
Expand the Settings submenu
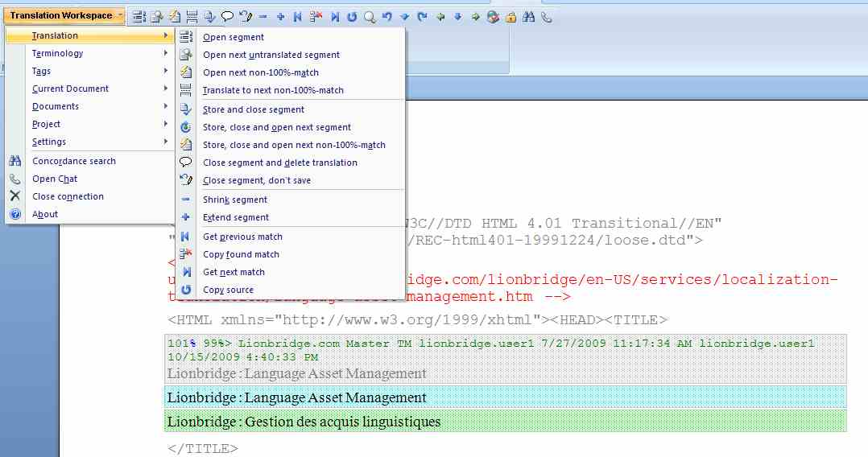pos(89,142)
